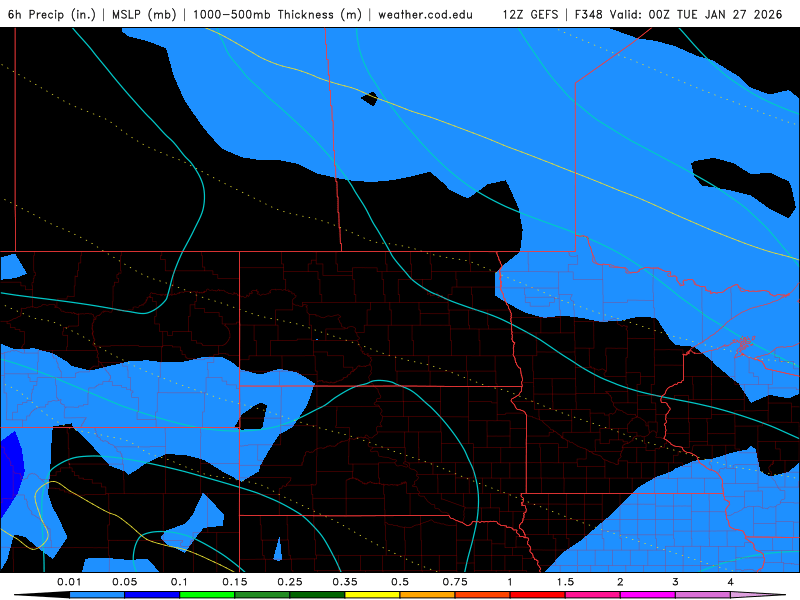This screenshot has height=600, width=800.
Task: Click the 'Valid: 00Z TUE JAN 27 2026' text
Action: tap(696, 14)
